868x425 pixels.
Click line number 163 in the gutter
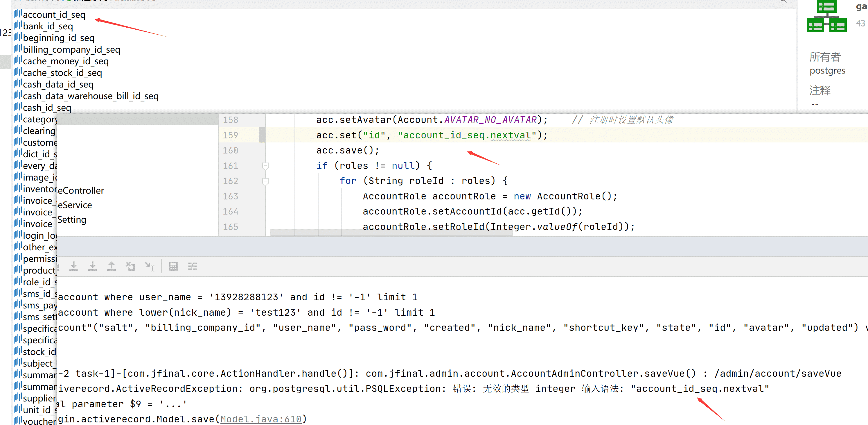(231, 196)
